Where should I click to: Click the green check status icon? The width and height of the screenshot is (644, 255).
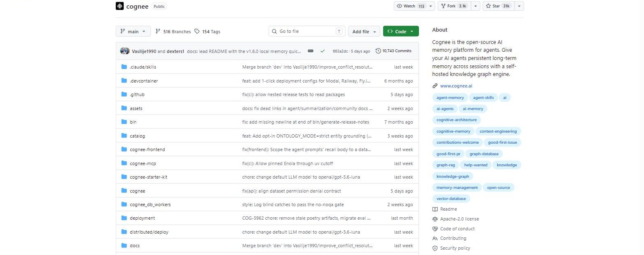click(x=322, y=51)
